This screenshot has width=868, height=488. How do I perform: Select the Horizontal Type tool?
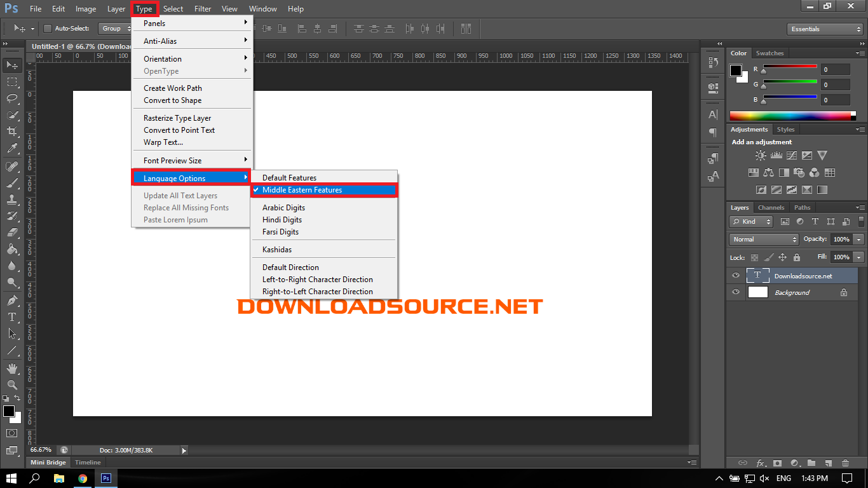coord(12,317)
